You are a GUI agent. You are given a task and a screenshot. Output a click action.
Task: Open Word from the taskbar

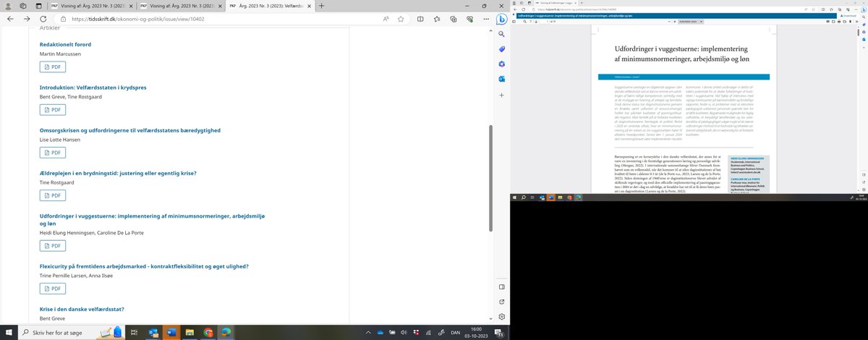tap(171, 332)
